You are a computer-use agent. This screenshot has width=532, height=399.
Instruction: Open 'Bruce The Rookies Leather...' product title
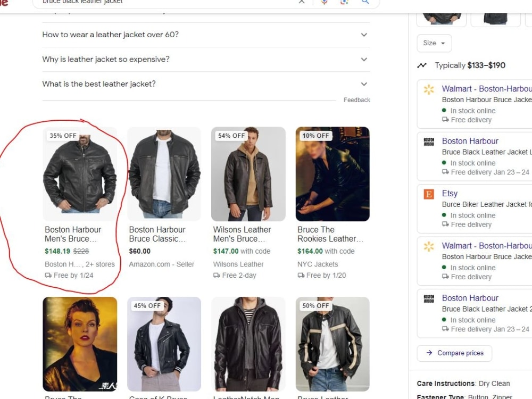(x=330, y=234)
